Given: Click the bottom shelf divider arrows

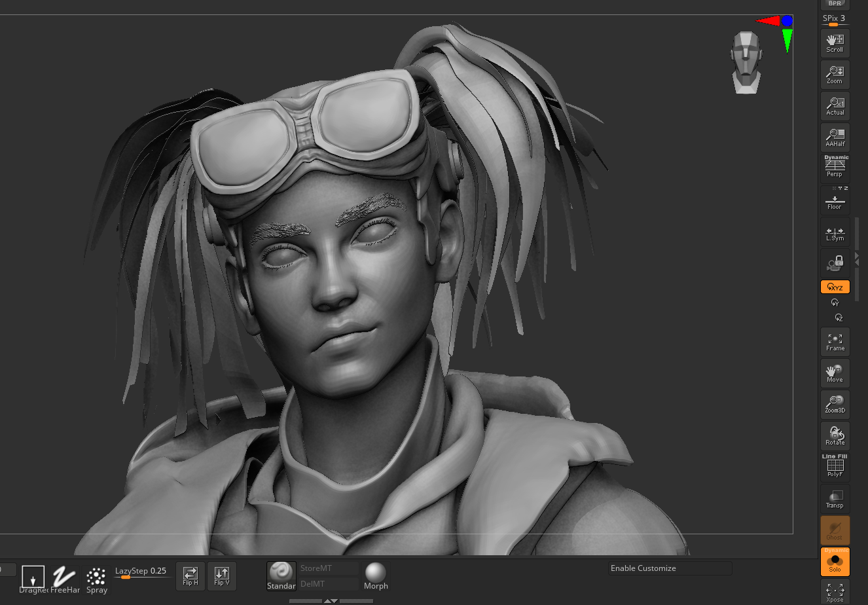Looking at the screenshot, I should click(331, 600).
